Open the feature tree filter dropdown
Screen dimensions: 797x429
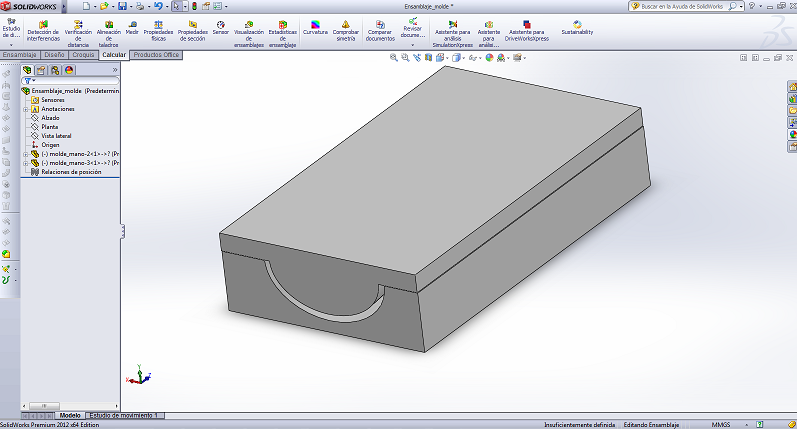click(34, 81)
